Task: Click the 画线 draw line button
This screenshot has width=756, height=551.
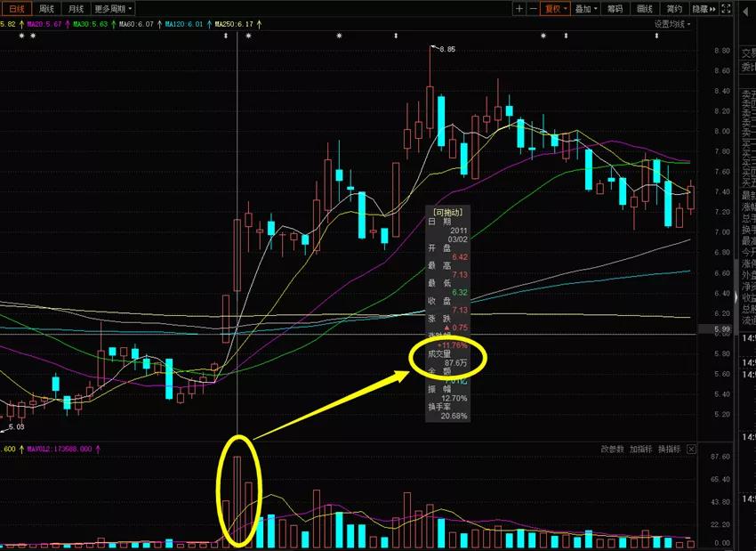Action: click(x=645, y=9)
